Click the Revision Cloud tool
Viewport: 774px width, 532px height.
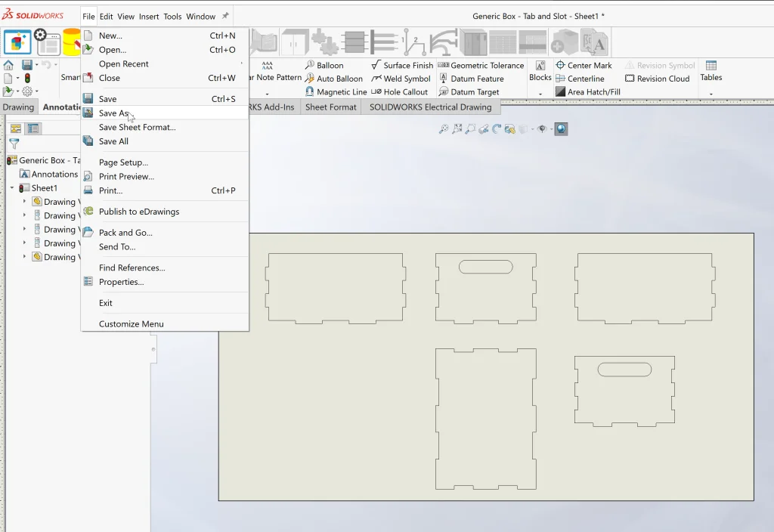[x=656, y=79]
